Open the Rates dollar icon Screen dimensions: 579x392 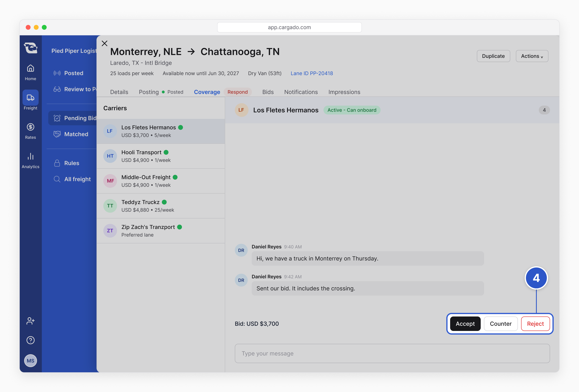tap(30, 127)
